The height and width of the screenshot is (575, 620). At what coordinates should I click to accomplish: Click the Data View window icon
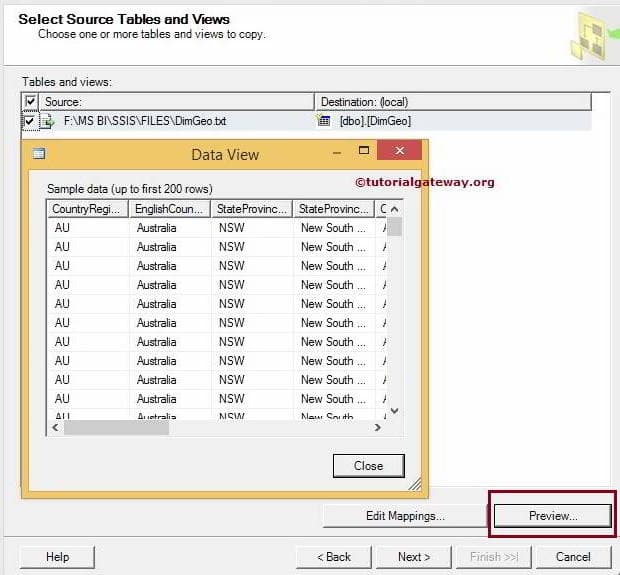tap(39, 153)
